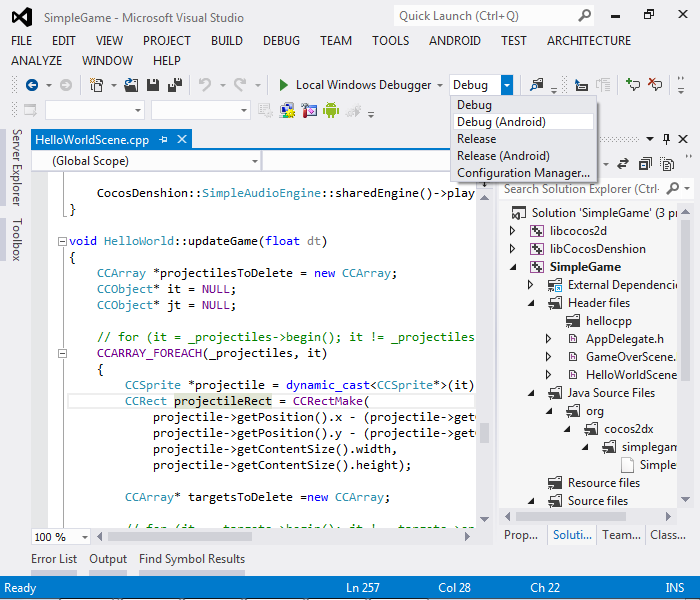
Task: Choose Release from the configuration list
Action: (523, 139)
